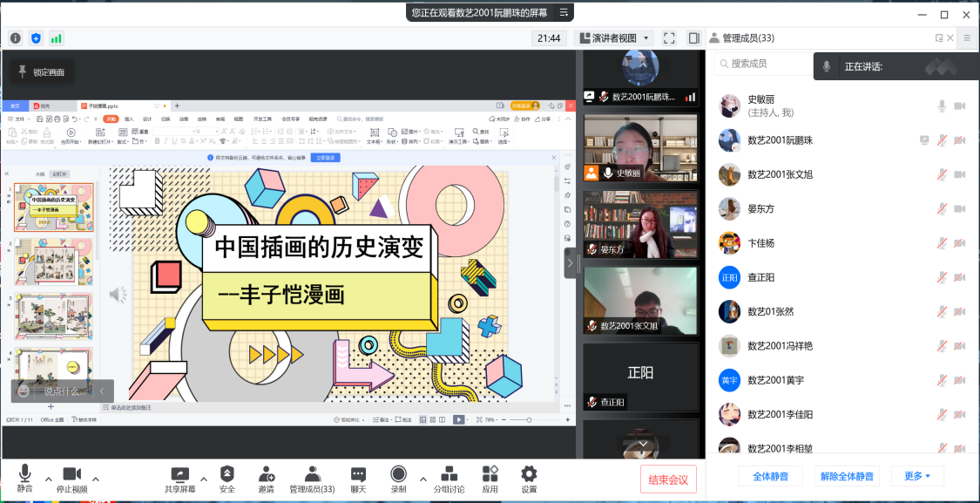This screenshot has height=503, width=980.
Task: Check the green network signal icon
Action: click(57, 38)
